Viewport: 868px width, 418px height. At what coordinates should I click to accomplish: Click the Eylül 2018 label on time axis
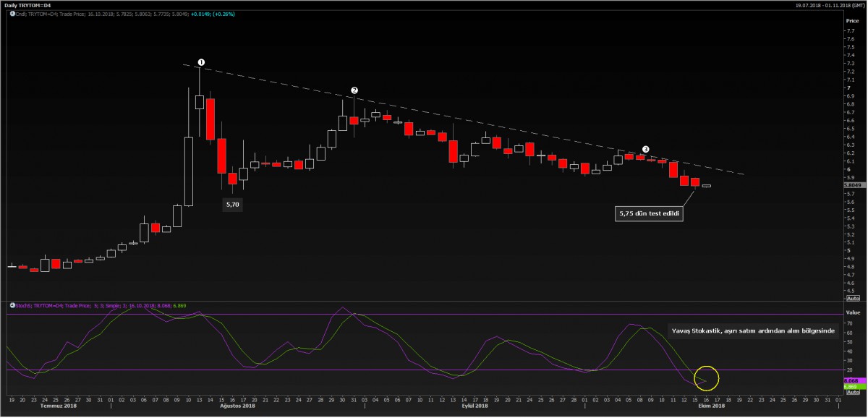click(x=477, y=406)
